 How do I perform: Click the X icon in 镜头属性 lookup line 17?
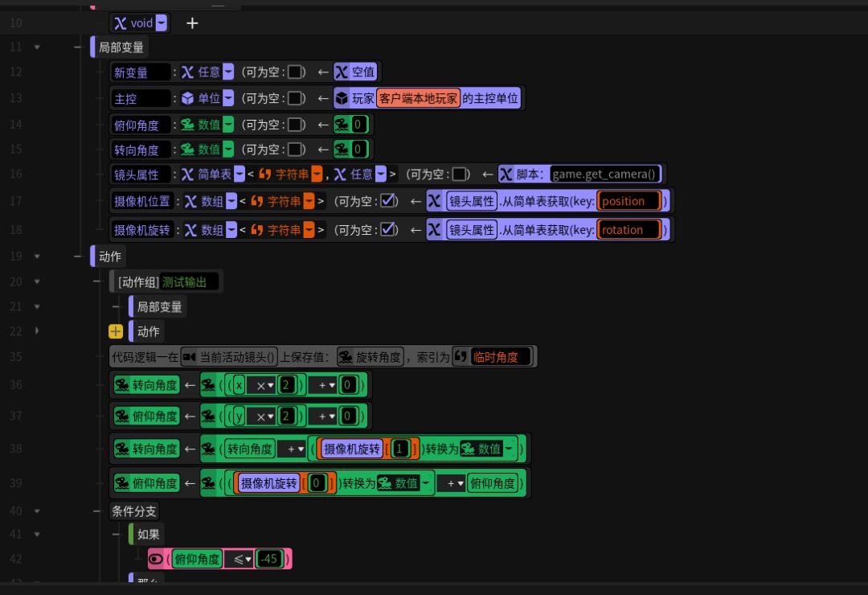pos(435,200)
